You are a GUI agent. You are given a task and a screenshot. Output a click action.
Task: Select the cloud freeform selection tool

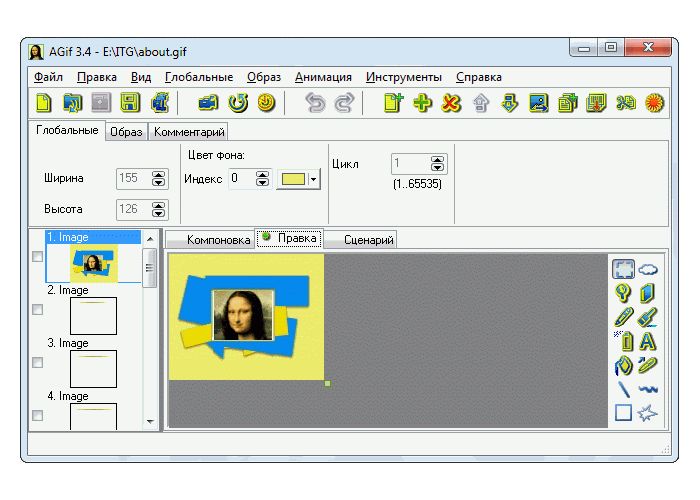648,269
